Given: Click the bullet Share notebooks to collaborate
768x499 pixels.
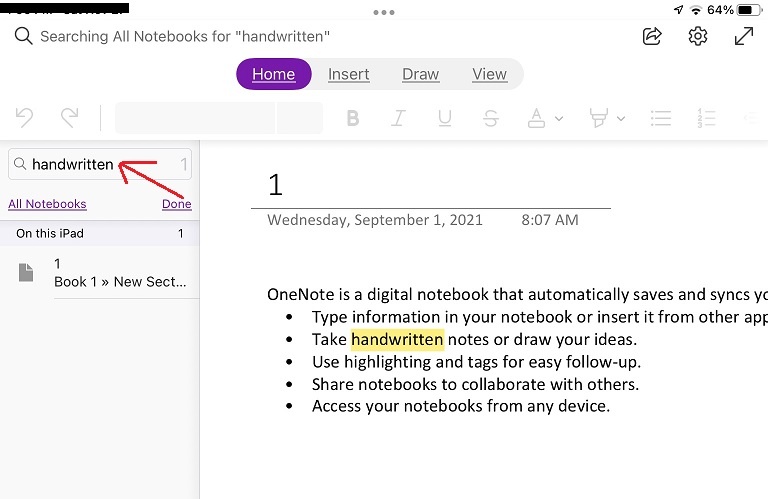Looking at the screenshot, I should pyautogui.click(x=476, y=384).
